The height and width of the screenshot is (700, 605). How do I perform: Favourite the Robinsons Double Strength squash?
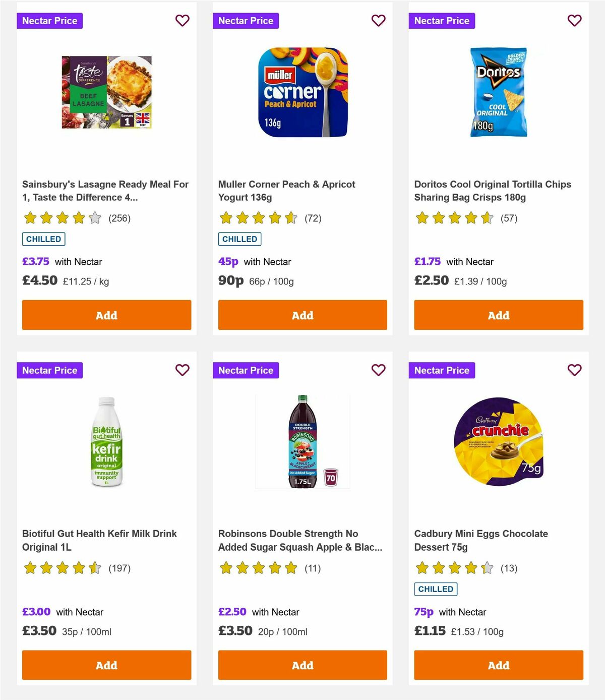pyautogui.click(x=378, y=370)
